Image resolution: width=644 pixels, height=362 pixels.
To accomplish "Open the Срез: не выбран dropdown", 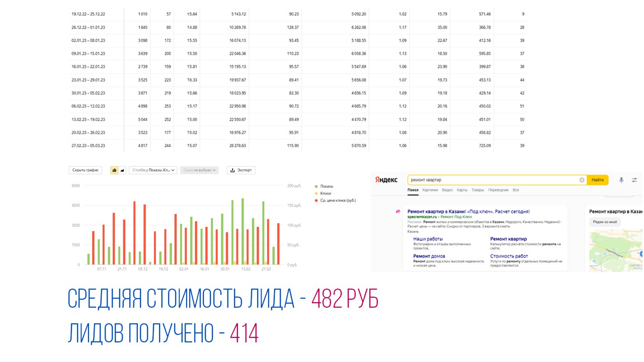I will [x=199, y=170].
